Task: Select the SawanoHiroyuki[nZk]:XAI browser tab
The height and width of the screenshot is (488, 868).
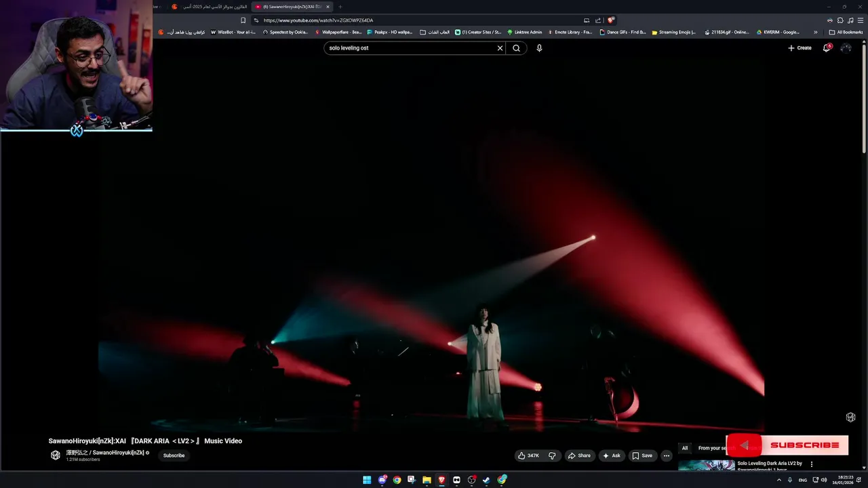Action: (x=292, y=7)
